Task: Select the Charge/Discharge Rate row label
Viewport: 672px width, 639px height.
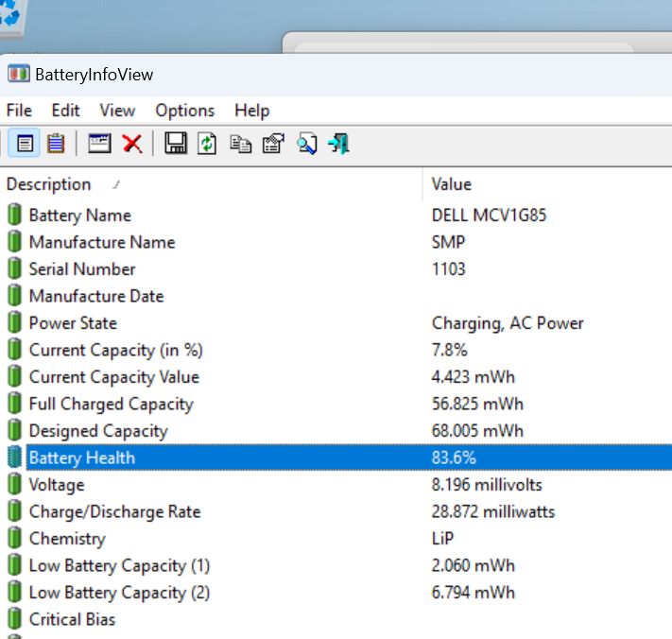Action: coord(114,511)
